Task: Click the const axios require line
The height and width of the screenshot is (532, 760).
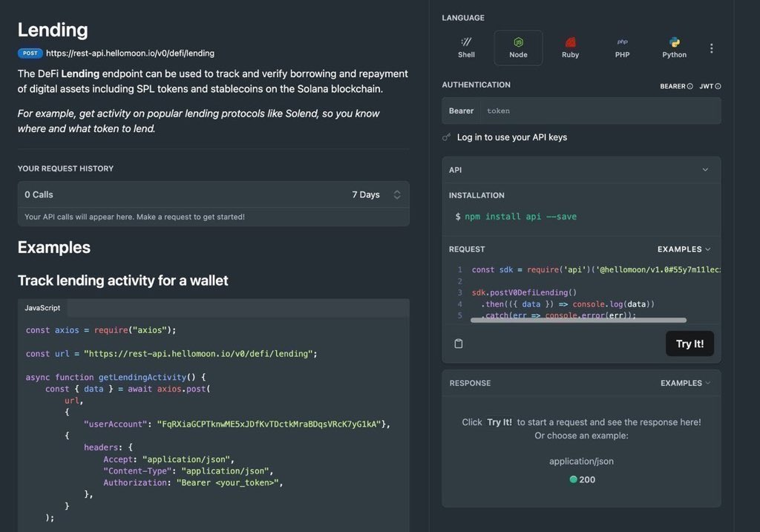Action: coord(101,330)
